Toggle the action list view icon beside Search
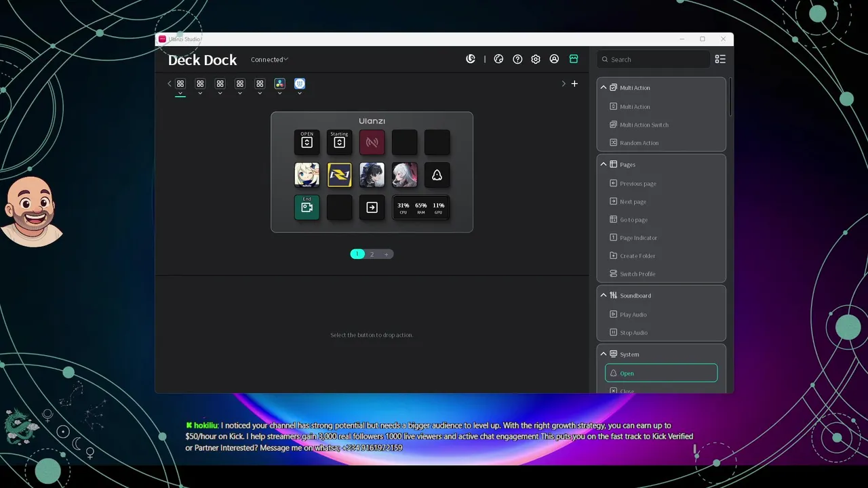 pos(720,59)
